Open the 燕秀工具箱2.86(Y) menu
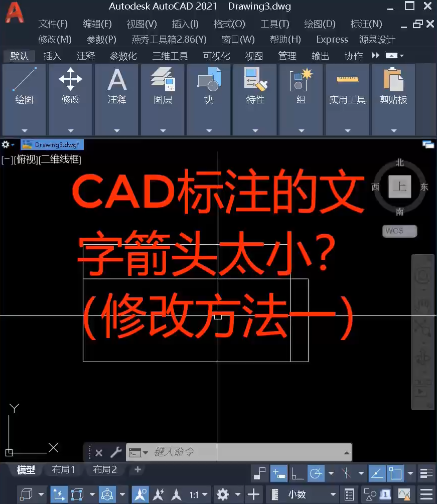The width and height of the screenshot is (437, 504). [x=169, y=39]
